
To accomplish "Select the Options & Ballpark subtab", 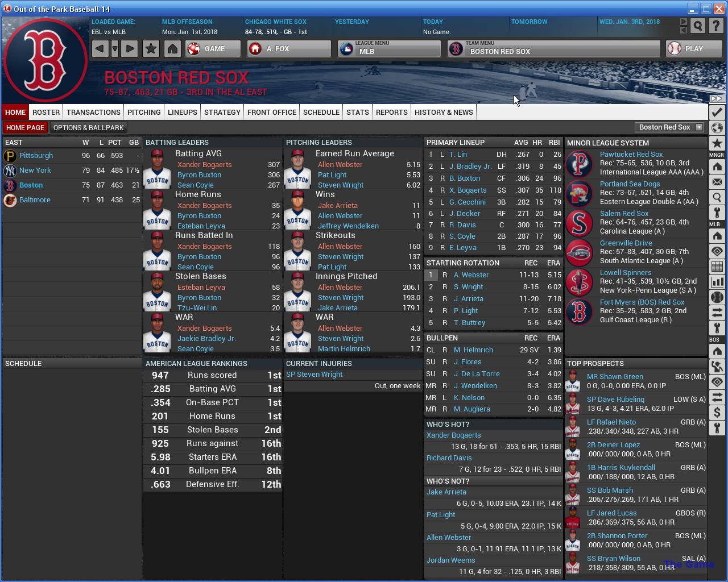I will 88,127.
